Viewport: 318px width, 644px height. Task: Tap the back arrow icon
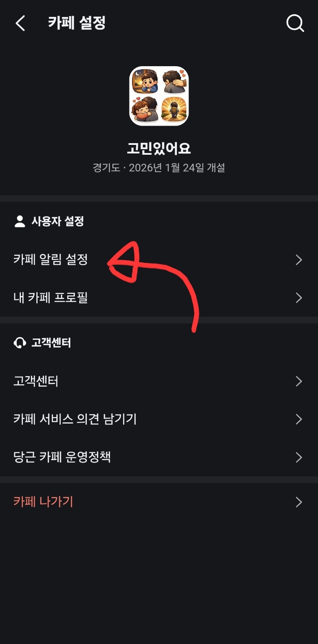tap(20, 23)
